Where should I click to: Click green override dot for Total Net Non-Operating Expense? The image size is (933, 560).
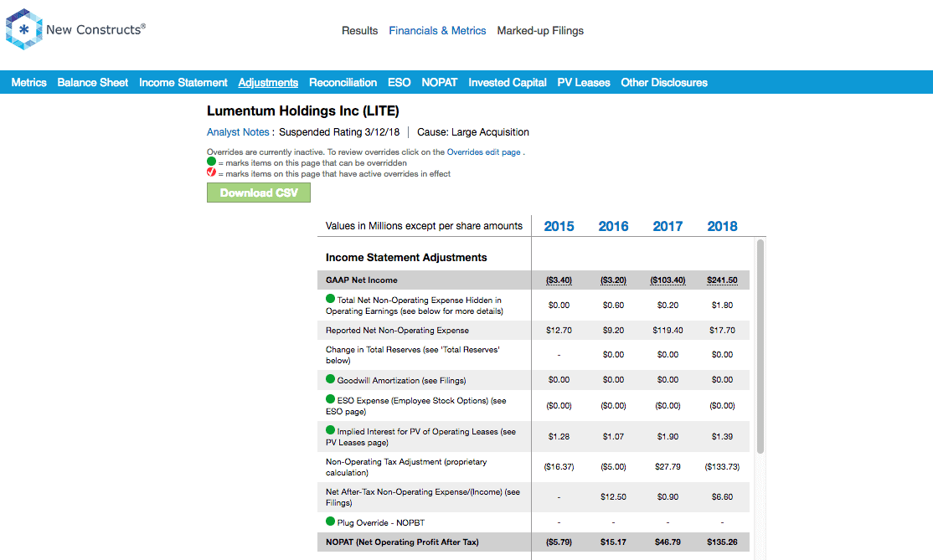point(330,299)
